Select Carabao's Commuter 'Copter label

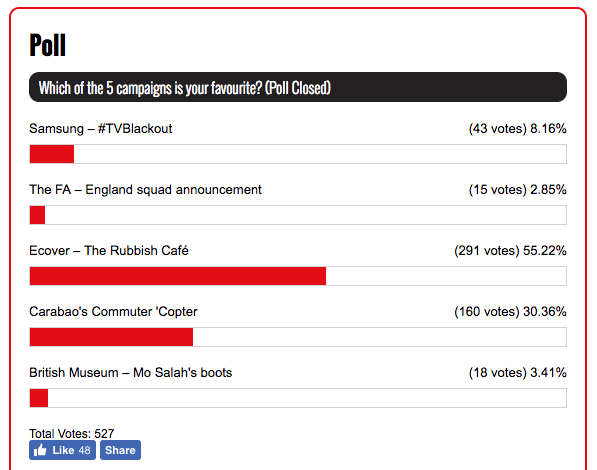[113, 312]
